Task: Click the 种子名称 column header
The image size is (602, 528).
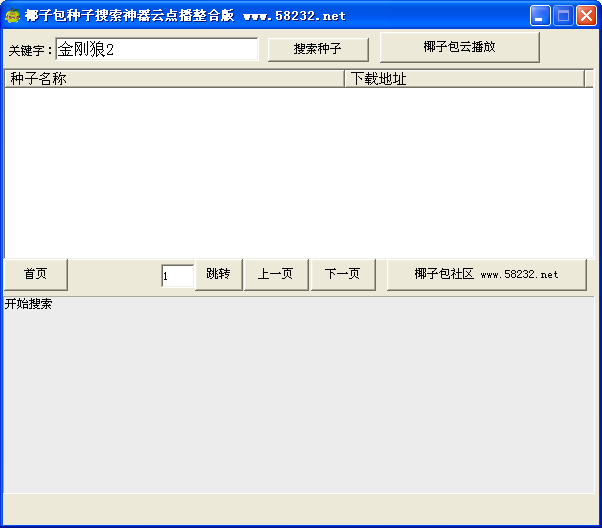Action: point(174,79)
